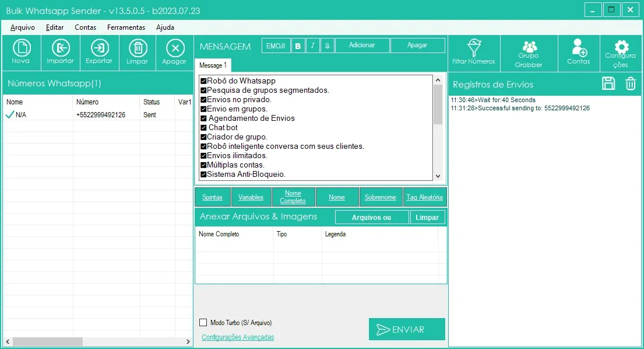Open the Contas add-account icon
The image size is (644, 349).
coord(579,53)
